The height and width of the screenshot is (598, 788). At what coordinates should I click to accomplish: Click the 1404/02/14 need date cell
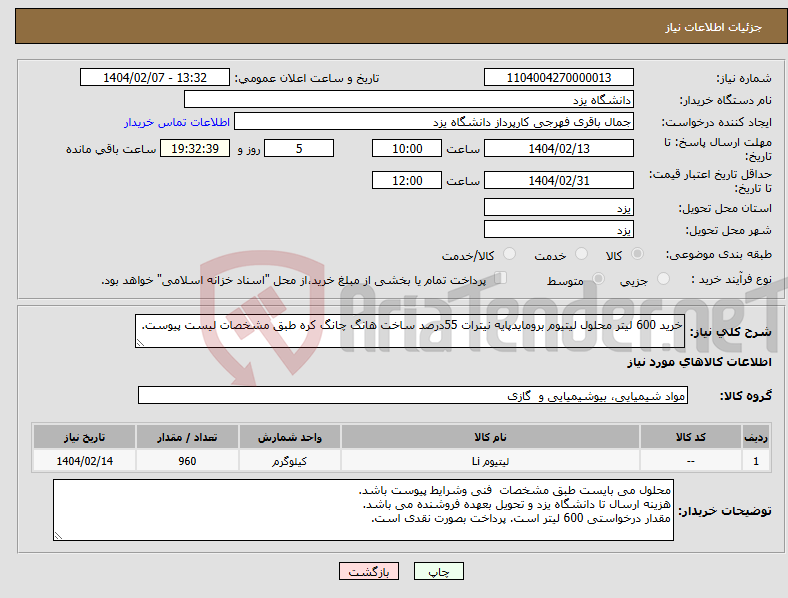(x=84, y=461)
